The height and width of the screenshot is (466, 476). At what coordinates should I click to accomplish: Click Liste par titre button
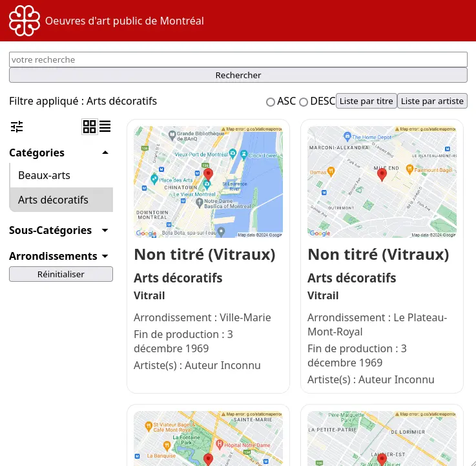point(366,101)
